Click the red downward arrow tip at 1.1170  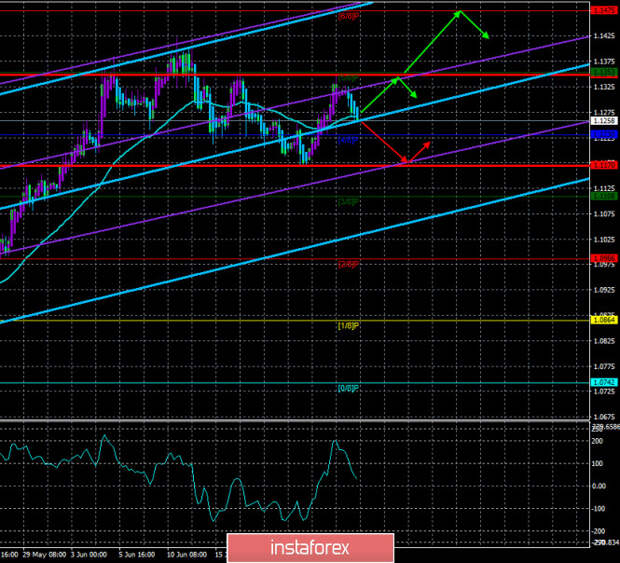tap(405, 161)
